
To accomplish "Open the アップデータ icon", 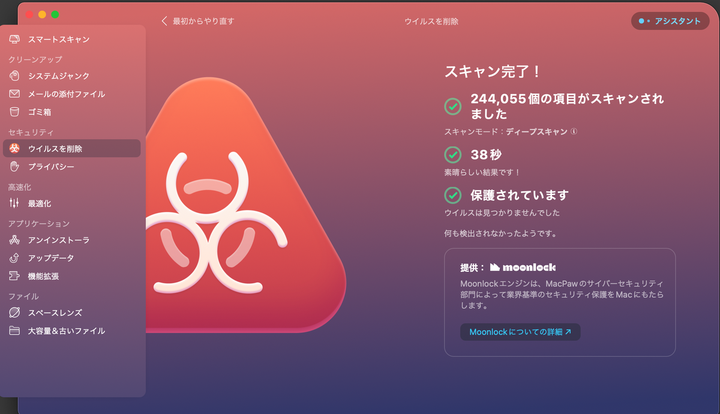I will [14, 257].
